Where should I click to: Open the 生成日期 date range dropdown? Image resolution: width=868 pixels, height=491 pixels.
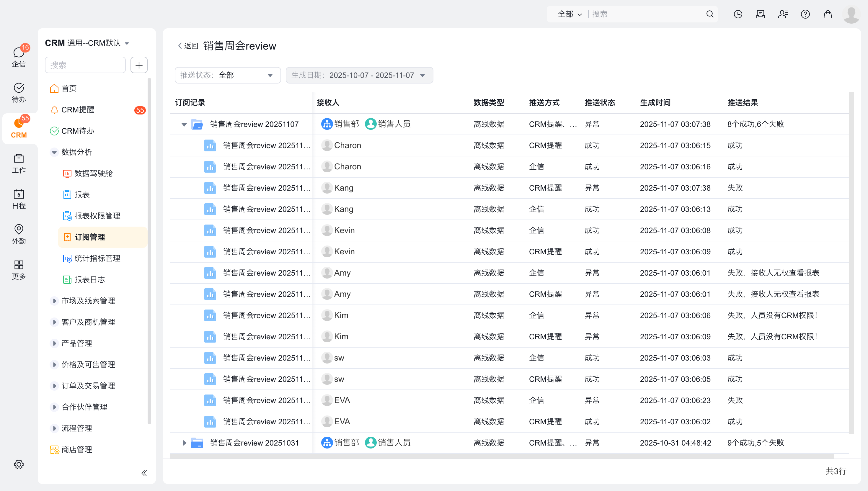359,75
